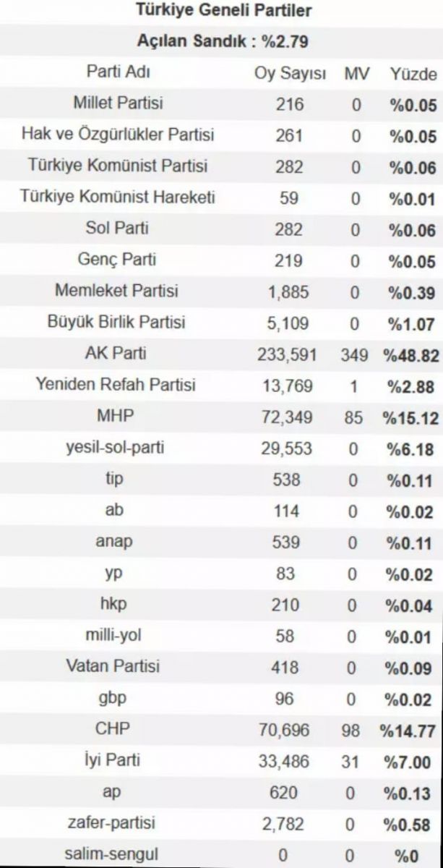
Task: Open the İyi Parti row
Action: point(221,761)
